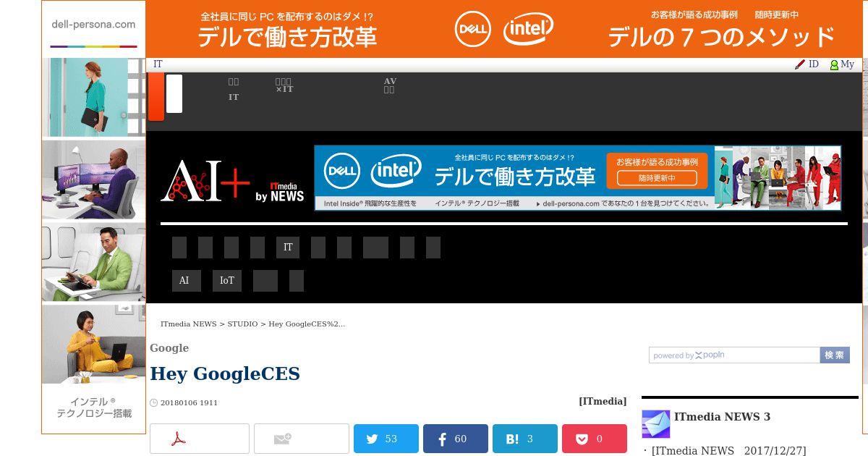This screenshot has width=868, height=456.
Task: Click インテル テクノロジー搭載 sidebar caption
Action: point(94,408)
